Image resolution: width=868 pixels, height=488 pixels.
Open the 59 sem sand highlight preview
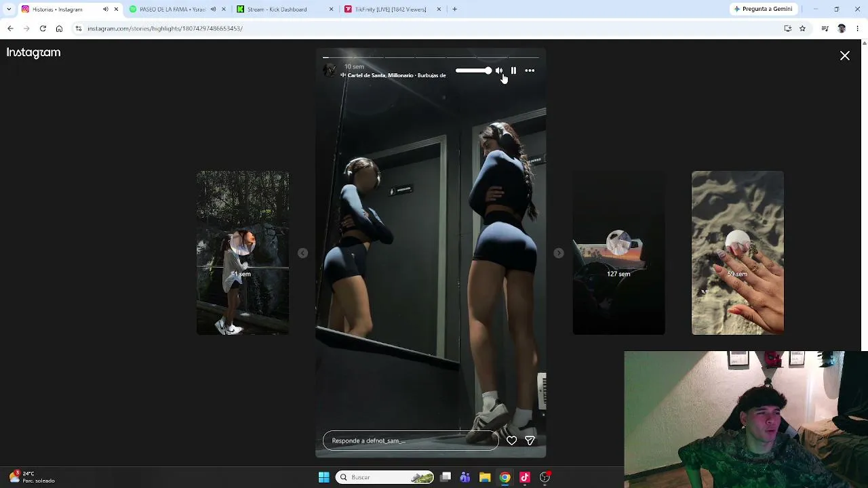pos(737,253)
